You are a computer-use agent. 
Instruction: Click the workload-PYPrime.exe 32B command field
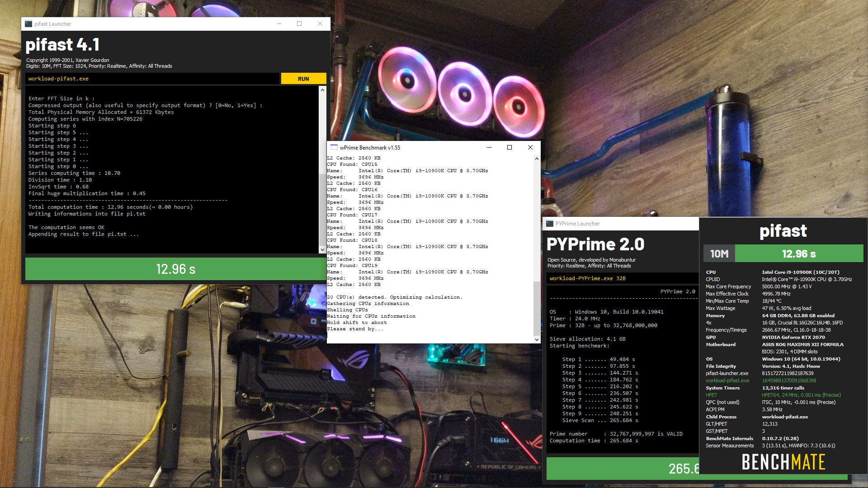623,278
